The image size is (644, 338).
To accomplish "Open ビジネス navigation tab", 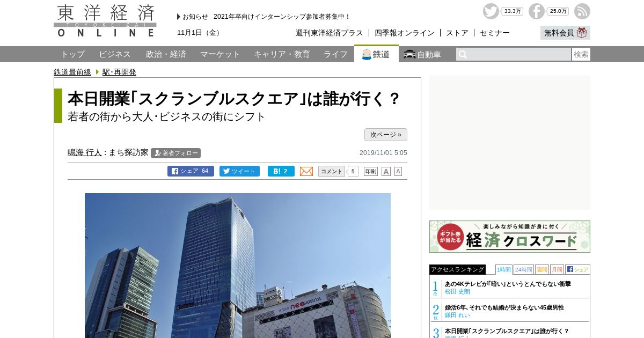I will click(115, 54).
